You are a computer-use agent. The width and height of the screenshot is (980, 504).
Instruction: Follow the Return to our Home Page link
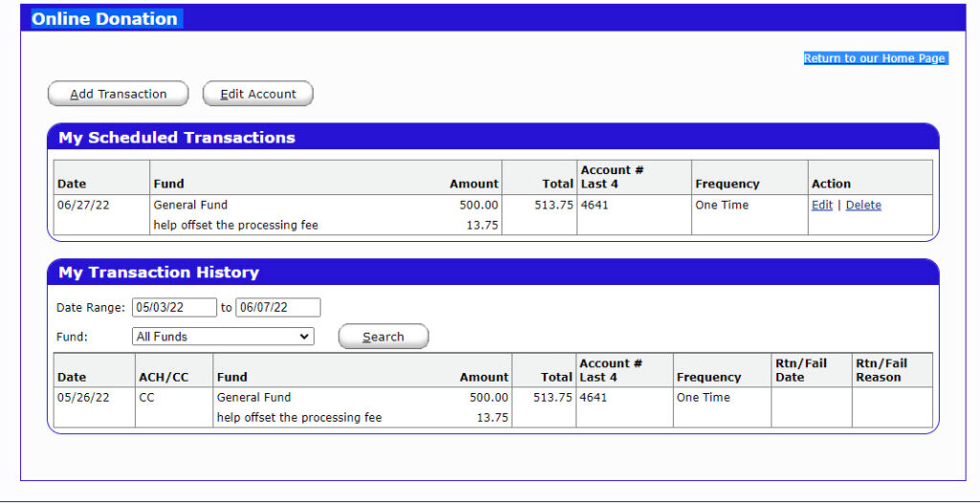875,58
